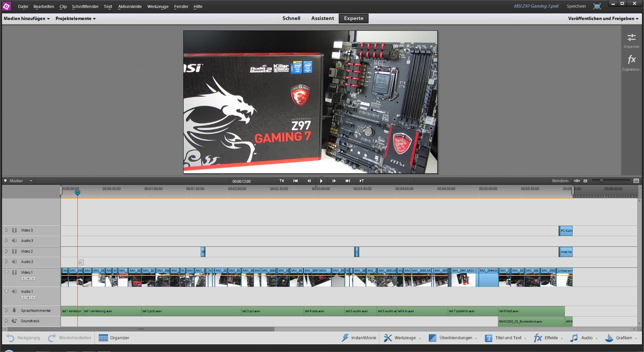Expand the Sprachkommentar track
Viewport: 644px width, 352px height.
click(x=6, y=310)
